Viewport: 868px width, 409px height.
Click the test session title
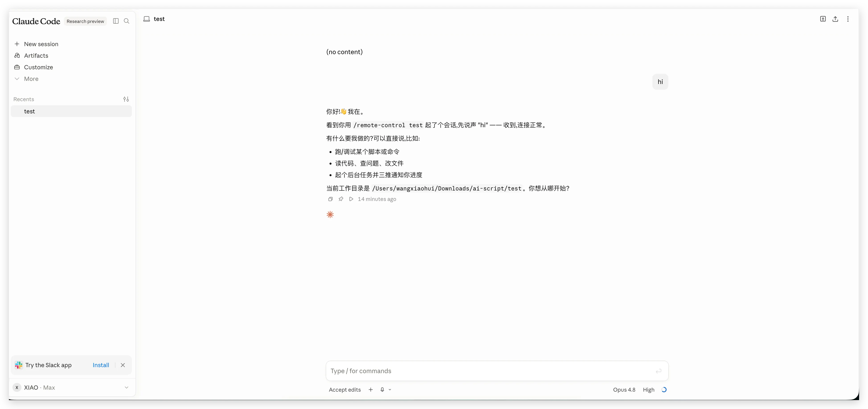click(x=159, y=19)
